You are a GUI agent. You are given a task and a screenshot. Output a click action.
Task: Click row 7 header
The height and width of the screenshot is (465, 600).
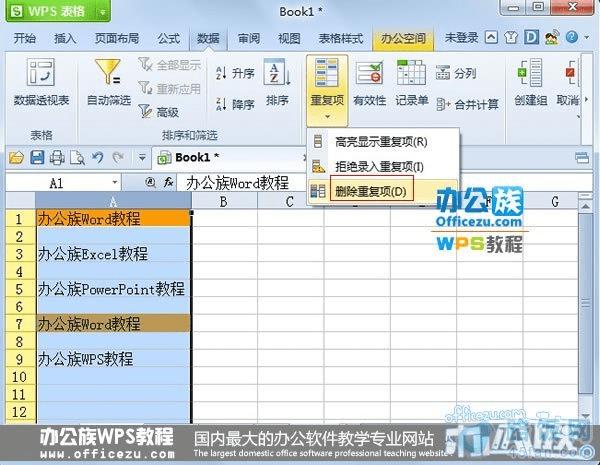pos(20,324)
